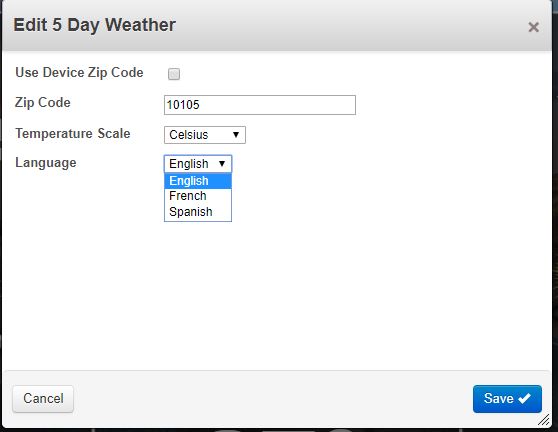Viewport: 558px width, 432px height.
Task: Click the arrow on the Language combo box
Action: pos(222,164)
